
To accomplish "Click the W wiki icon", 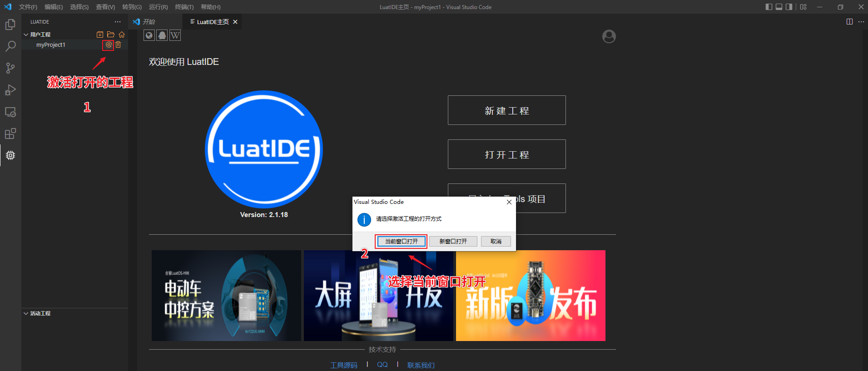I will [x=175, y=35].
